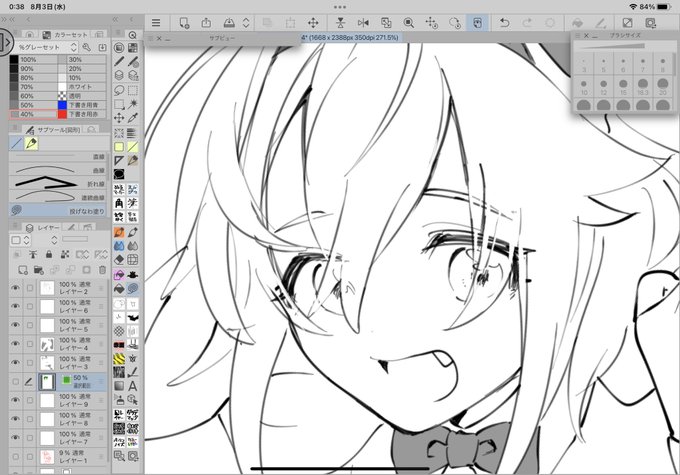Select the rectangular marquee tool
This screenshot has width=680, height=475.
(133, 90)
